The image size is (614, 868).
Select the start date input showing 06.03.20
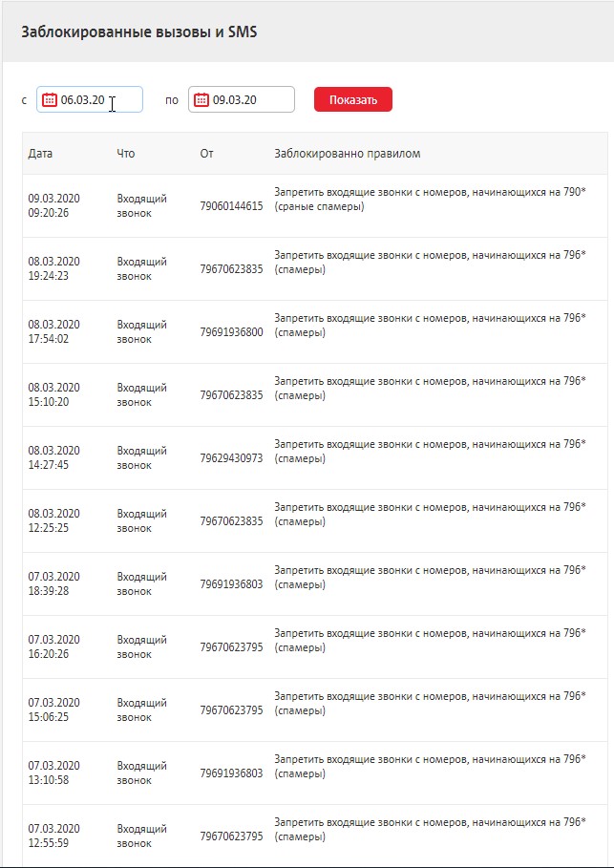(95, 99)
